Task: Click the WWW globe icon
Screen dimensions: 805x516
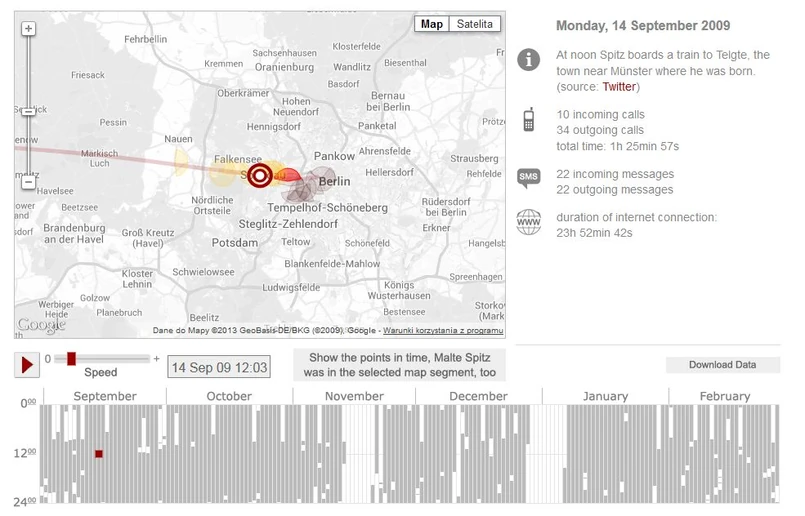Action: click(528, 222)
